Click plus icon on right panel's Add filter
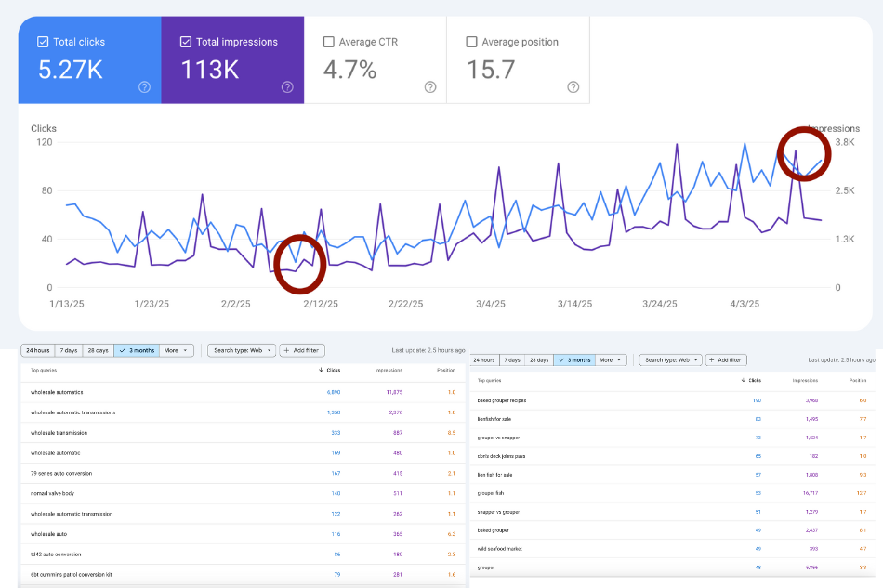The width and height of the screenshot is (883, 588). tap(711, 359)
